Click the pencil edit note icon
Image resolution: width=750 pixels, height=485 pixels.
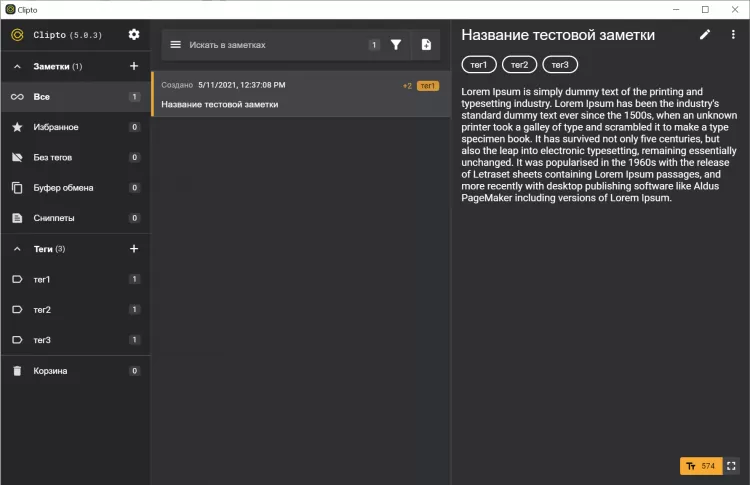coord(705,35)
